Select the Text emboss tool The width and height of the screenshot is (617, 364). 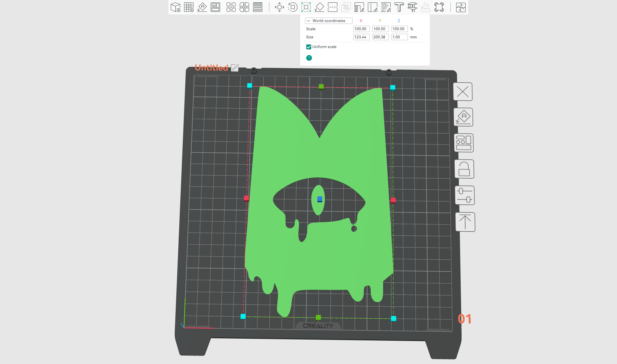pyautogui.click(x=399, y=7)
